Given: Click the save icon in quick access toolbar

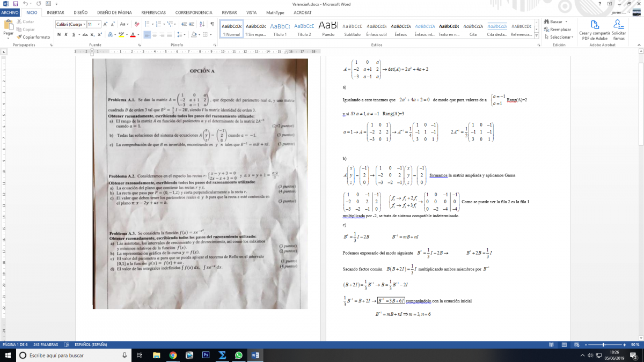Looking at the screenshot, I should [16, 4].
